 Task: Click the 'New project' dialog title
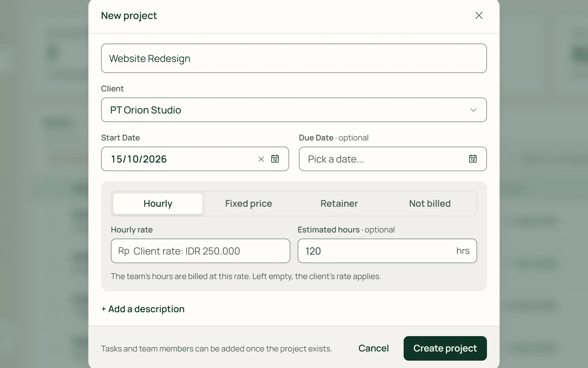pos(129,16)
